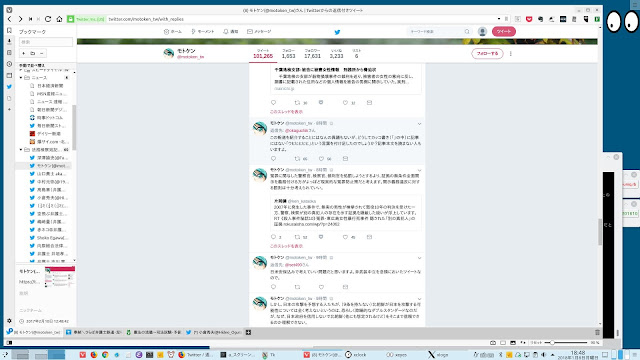Toggle image loading in status bar
640x360 pixels.
[x=513, y=342]
